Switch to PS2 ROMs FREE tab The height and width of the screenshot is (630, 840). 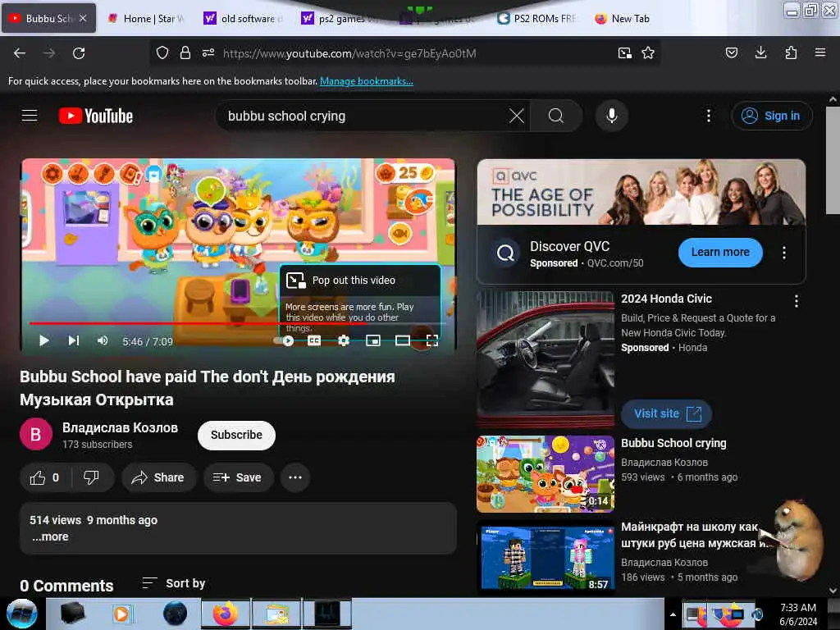537,19
